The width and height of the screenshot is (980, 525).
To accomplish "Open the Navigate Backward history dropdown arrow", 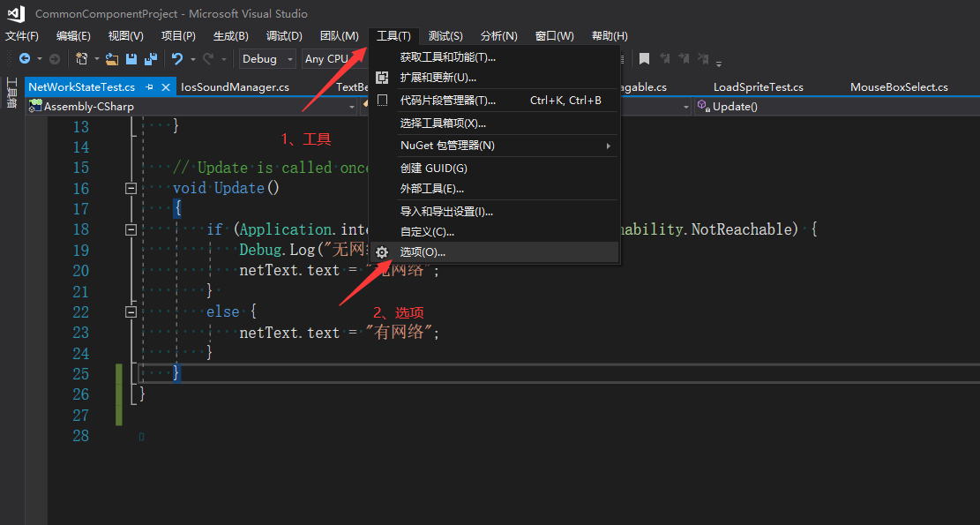I will coord(40,59).
